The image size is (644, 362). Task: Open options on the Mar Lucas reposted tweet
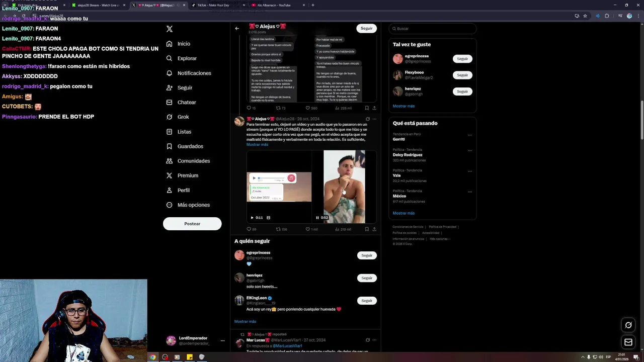pos(374,340)
